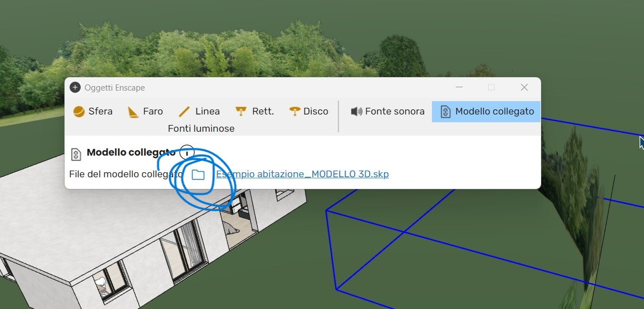Screen dimensions: 644x309
Task: Click the Enscape plus icon in title bar
Action: coord(75,87)
